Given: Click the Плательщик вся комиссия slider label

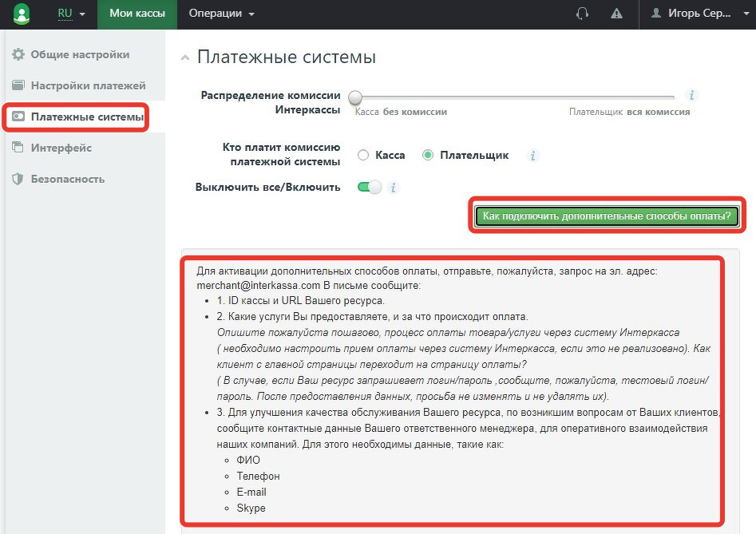Looking at the screenshot, I should (630, 112).
